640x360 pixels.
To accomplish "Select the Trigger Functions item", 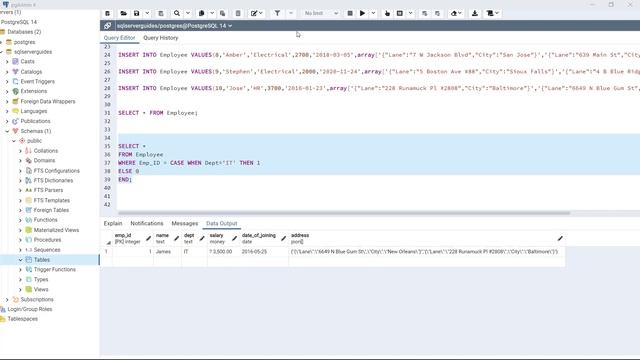I will click(54, 269).
